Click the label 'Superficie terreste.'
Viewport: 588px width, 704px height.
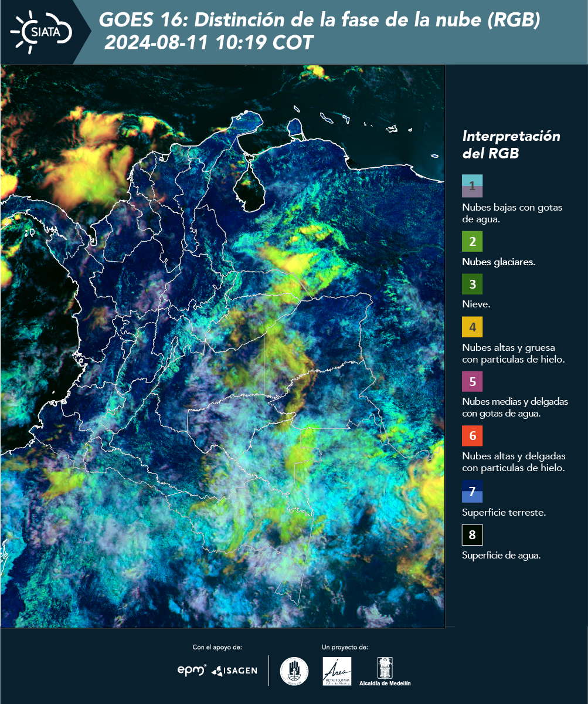[504, 512]
